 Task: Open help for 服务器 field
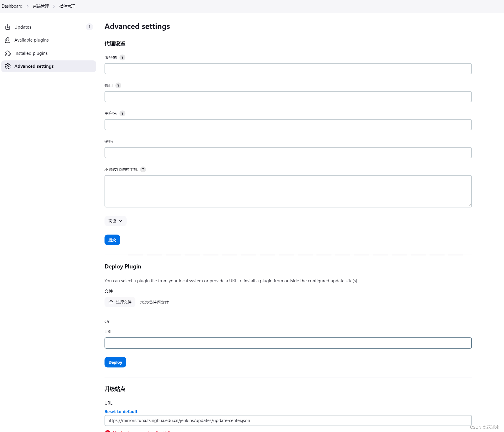click(122, 57)
